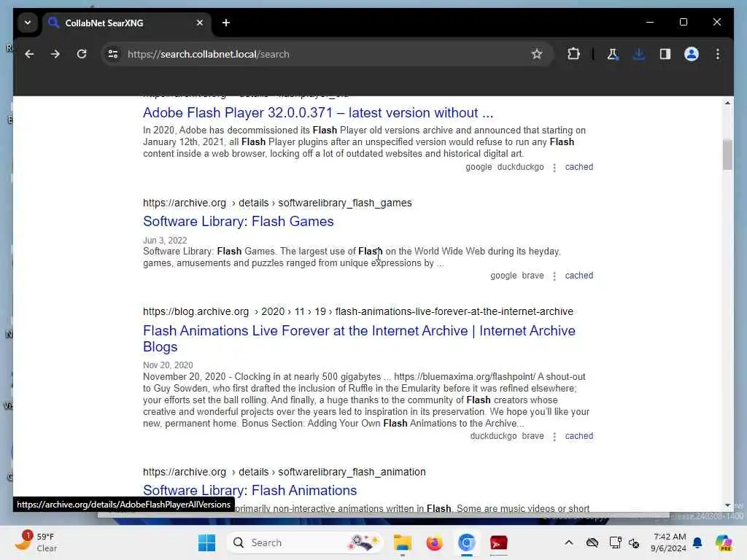This screenshot has width=747, height=560.
Task: Click the scrollbar down arrow
Action: tap(727, 505)
